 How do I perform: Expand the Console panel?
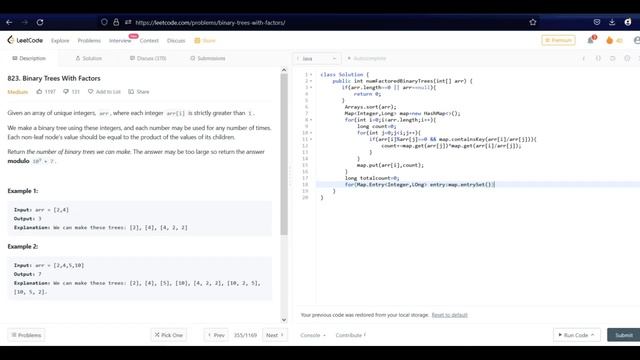coord(313,335)
